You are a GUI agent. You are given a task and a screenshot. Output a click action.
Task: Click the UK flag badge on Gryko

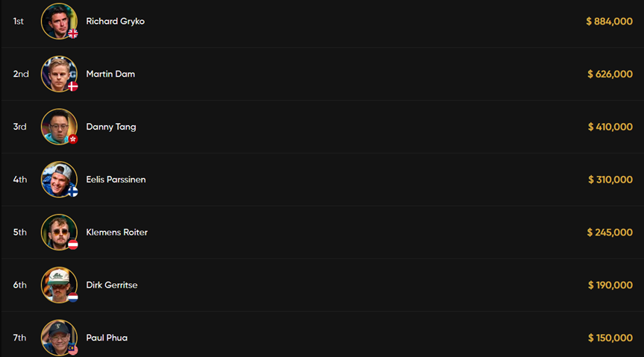tap(73, 34)
